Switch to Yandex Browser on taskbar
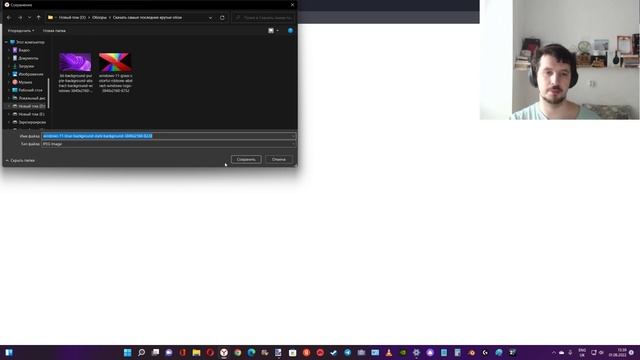640x360 pixels. pos(224,353)
